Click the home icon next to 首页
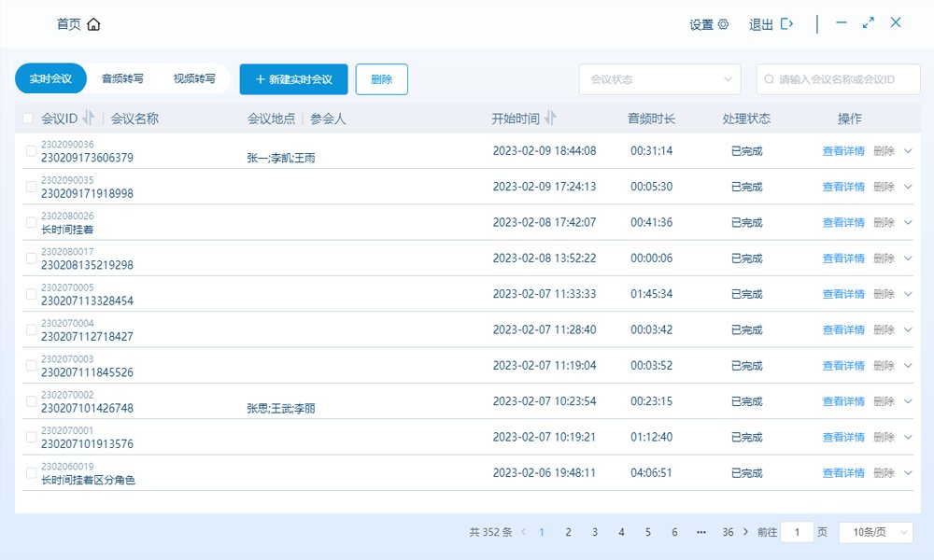Viewport: 934px width, 560px height. (93, 25)
